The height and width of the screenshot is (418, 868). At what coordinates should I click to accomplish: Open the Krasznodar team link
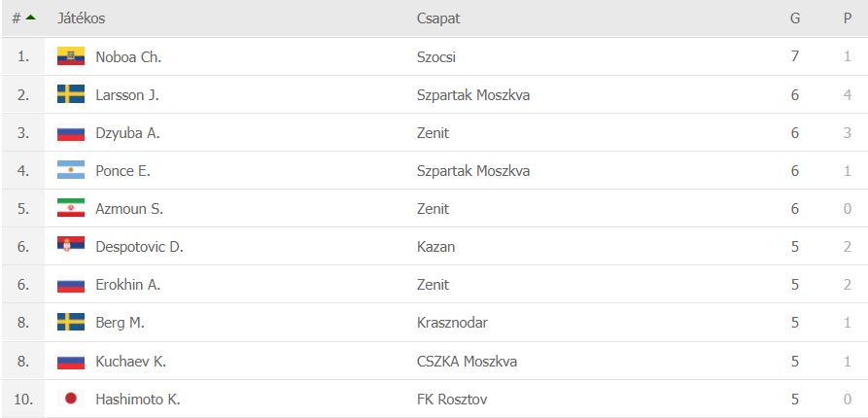(x=452, y=322)
